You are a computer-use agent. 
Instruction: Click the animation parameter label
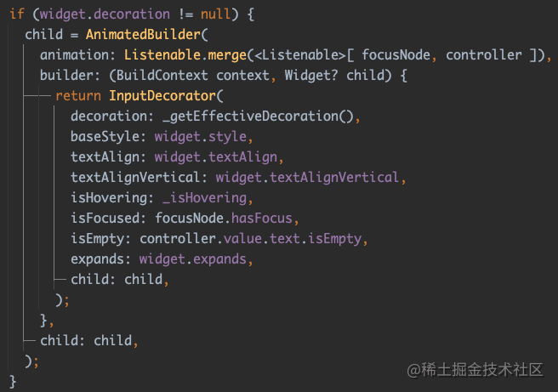(x=73, y=55)
